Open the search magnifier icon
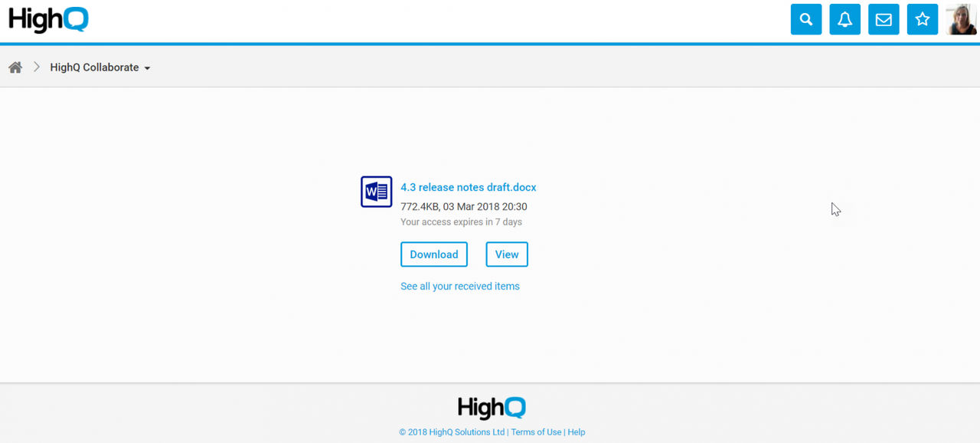980x443 pixels. tap(806, 19)
